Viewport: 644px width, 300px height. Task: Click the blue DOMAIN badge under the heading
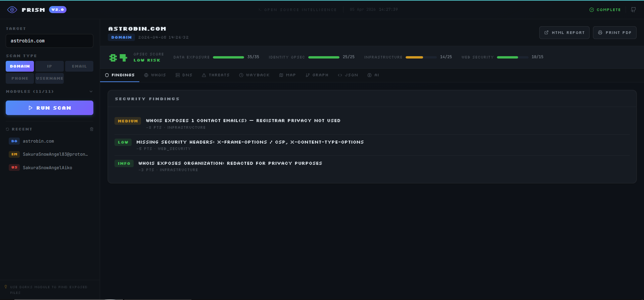pyautogui.click(x=121, y=37)
